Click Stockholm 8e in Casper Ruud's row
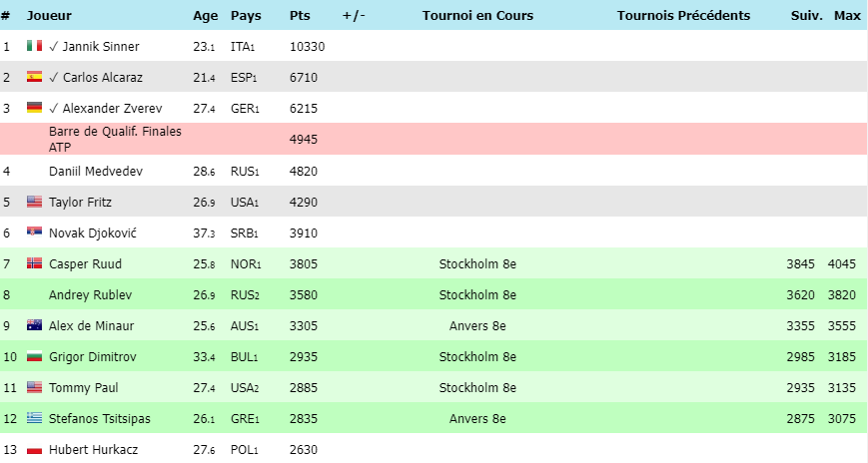This screenshot has width=868, height=463. [477, 264]
